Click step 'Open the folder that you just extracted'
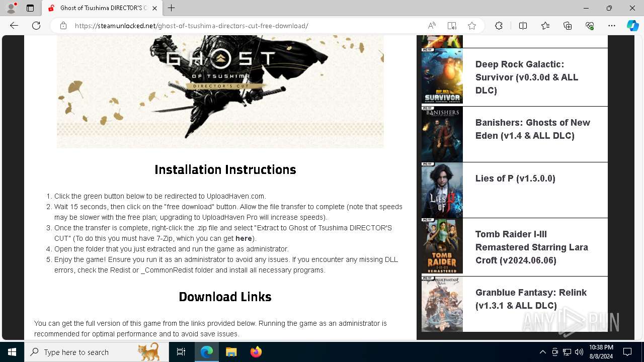 [x=171, y=249]
